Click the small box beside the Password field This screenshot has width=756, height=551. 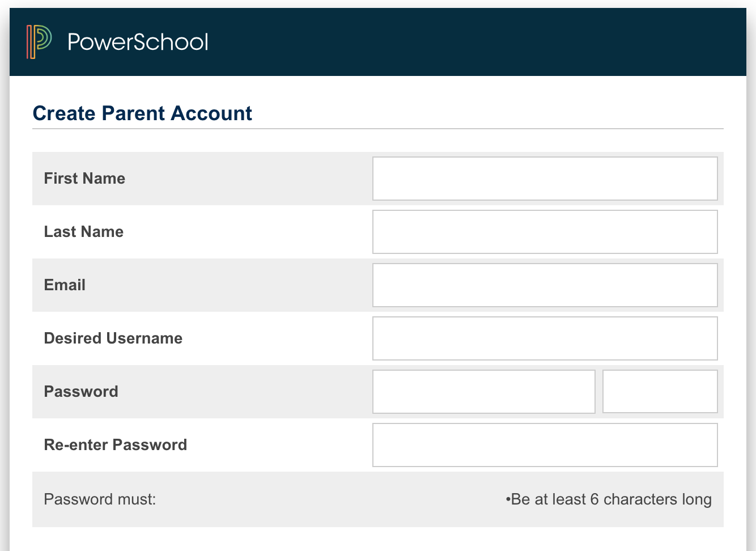(660, 392)
